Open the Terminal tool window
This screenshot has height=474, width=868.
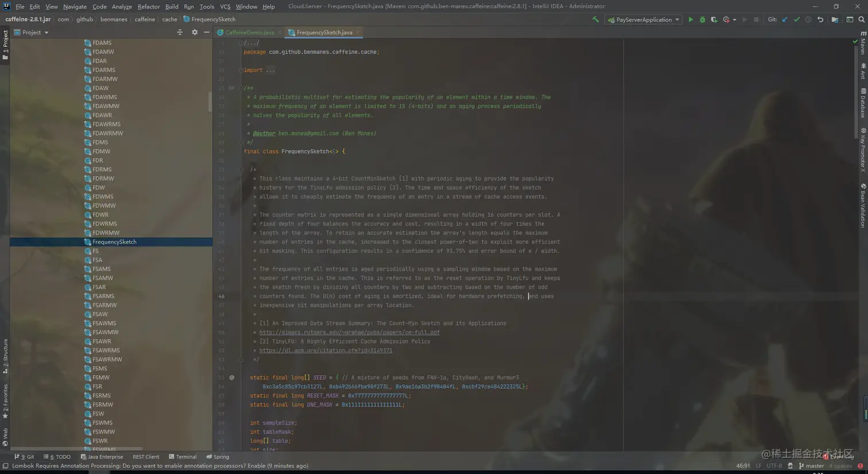(183, 457)
